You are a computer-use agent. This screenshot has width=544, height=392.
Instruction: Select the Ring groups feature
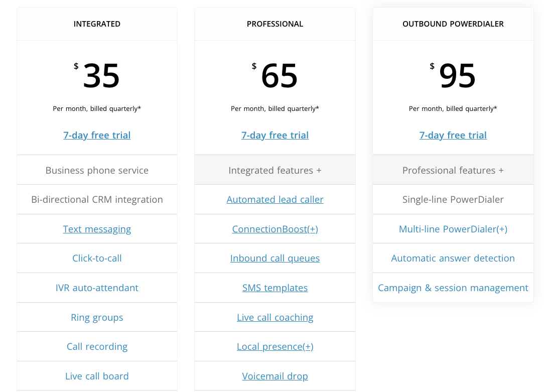(97, 317)
